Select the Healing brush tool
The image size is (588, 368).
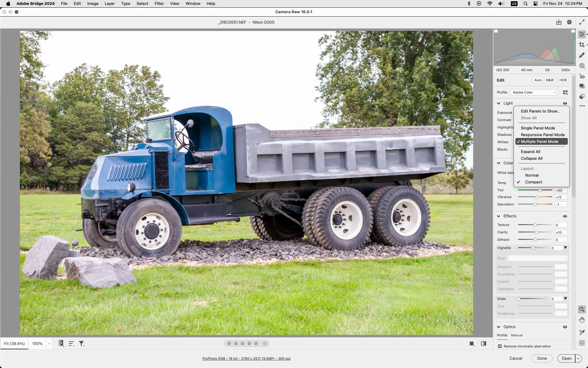(582, 55)
